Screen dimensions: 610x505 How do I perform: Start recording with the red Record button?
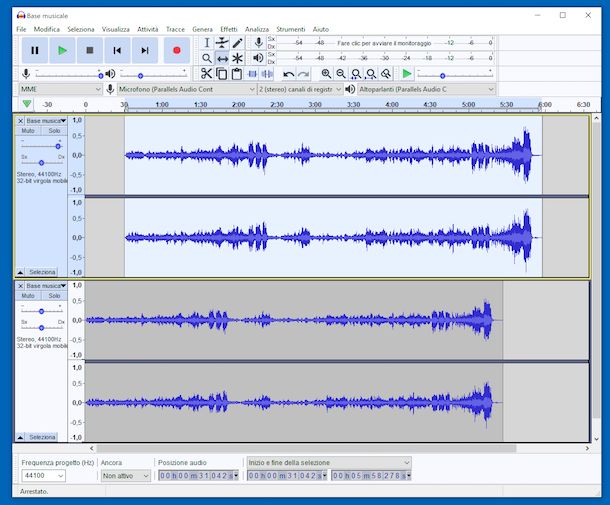(177, 50)
